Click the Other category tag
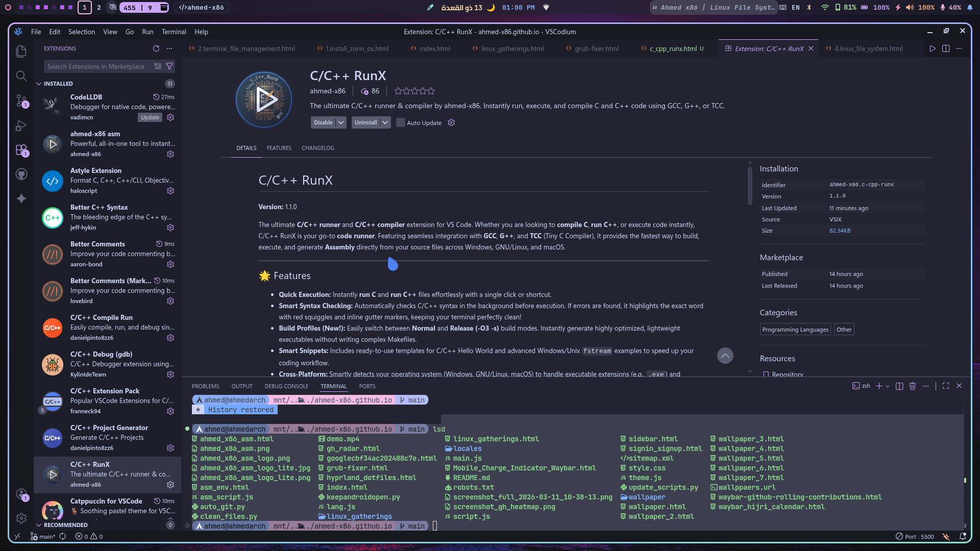980x551 pixels. (x=844, y=330)
